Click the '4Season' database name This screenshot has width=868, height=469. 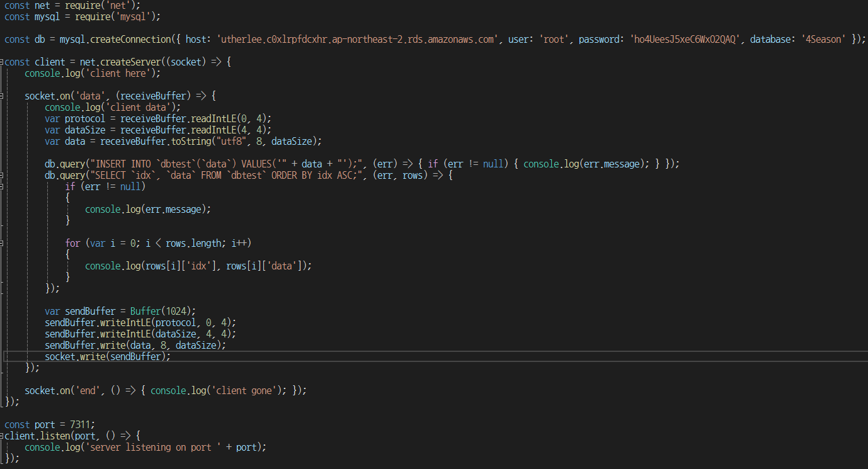click(x=823, y=39)
